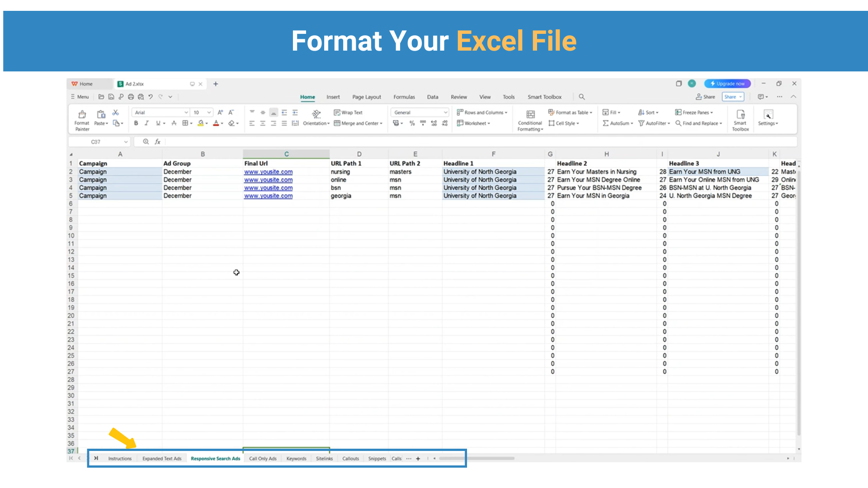Open the font color picker
868x488 pixels.
(217, 123)
